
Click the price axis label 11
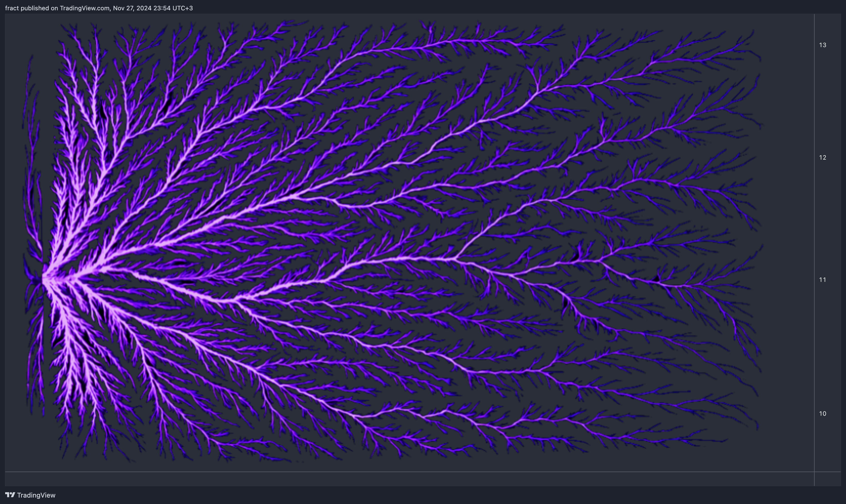[x=822, y=280]
